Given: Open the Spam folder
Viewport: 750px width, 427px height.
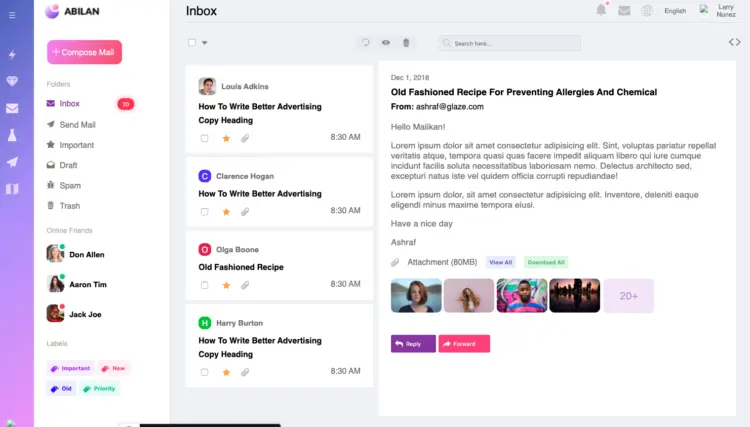Looking at the screenshot, I should [x=70, y=185].
